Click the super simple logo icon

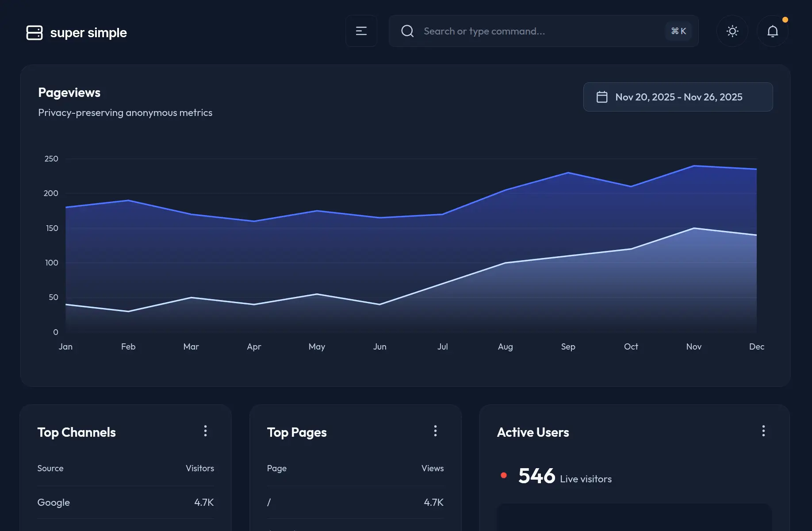34,32
